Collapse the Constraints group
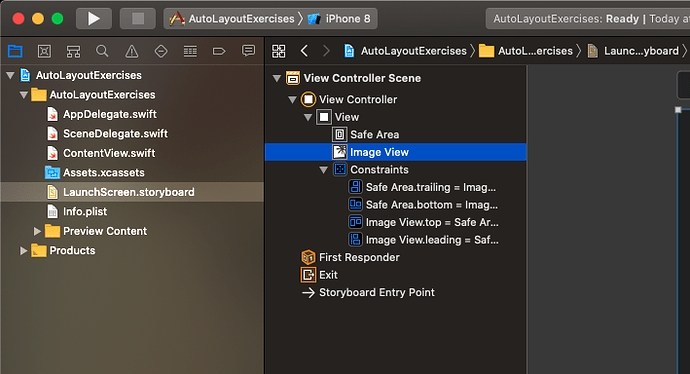 (323, 169)
